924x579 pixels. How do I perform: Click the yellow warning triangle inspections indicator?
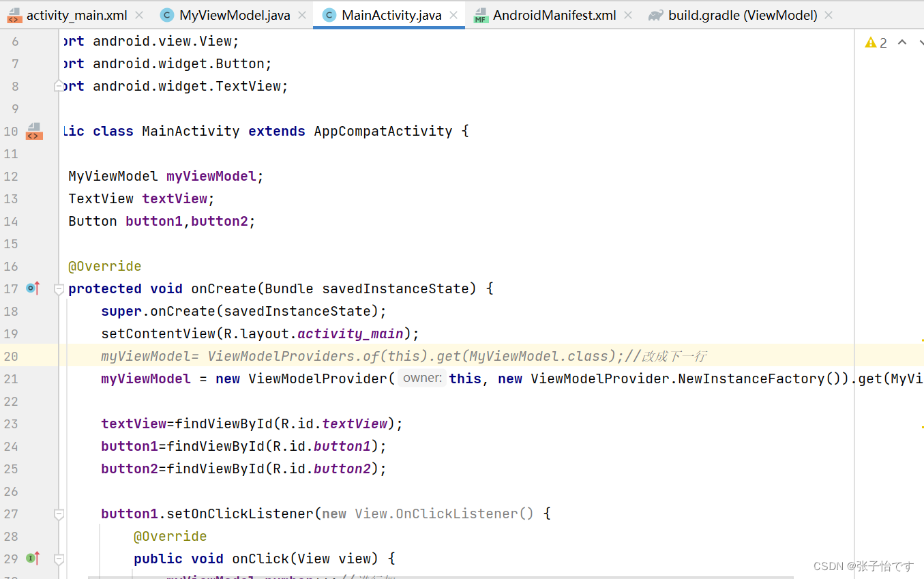point(871,42)
